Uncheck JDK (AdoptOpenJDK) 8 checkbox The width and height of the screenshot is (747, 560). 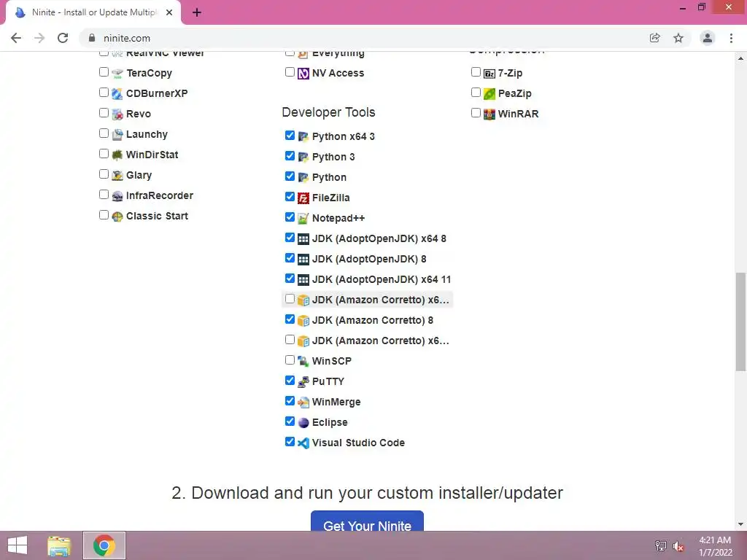coord(290,258)
